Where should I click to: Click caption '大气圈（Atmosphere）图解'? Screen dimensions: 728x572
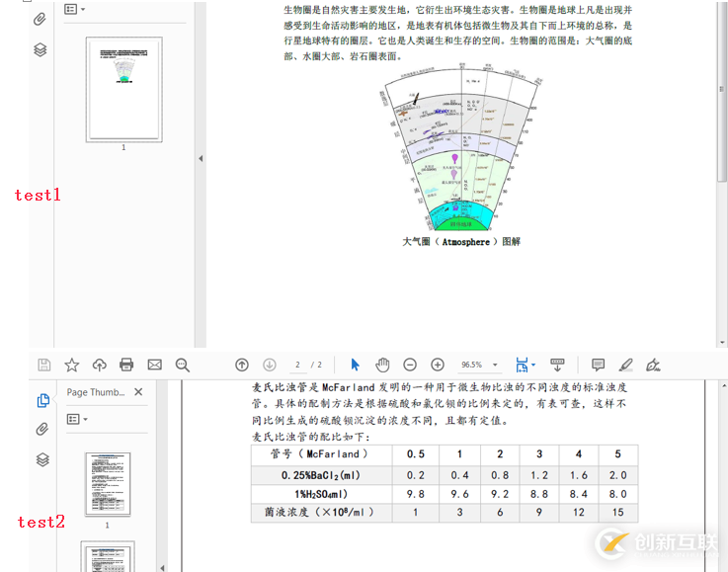pyautogui.click(x=461, y=241)
